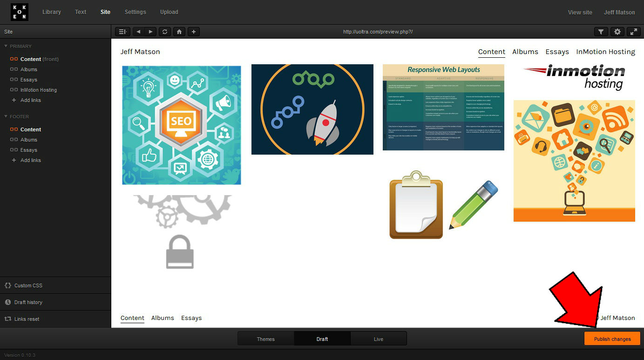Click the Version 0.10.3 text
644x360 pixels.
pyautogui.click(x=20, y=355)
